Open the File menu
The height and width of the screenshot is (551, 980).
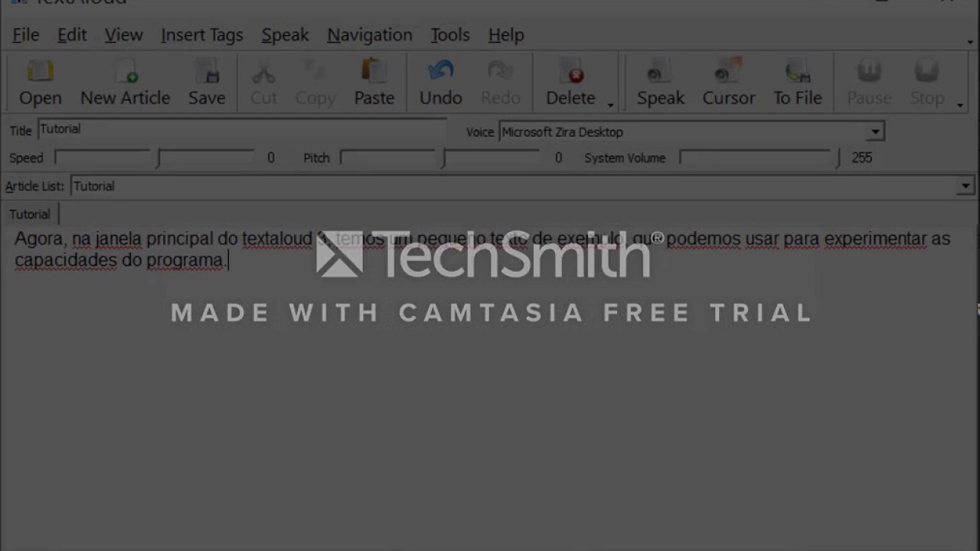click(25, 34)
